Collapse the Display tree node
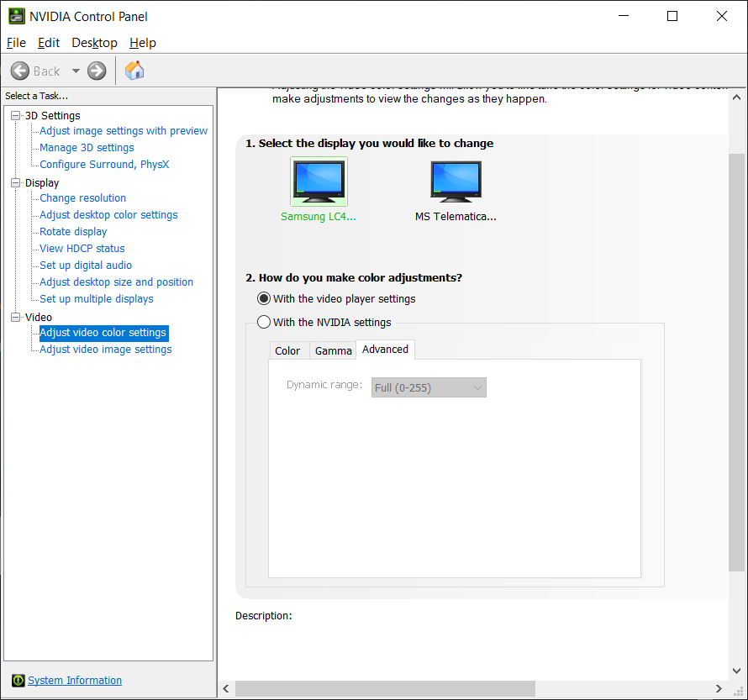The image size is (748, 700). click(x=16, y=183)
